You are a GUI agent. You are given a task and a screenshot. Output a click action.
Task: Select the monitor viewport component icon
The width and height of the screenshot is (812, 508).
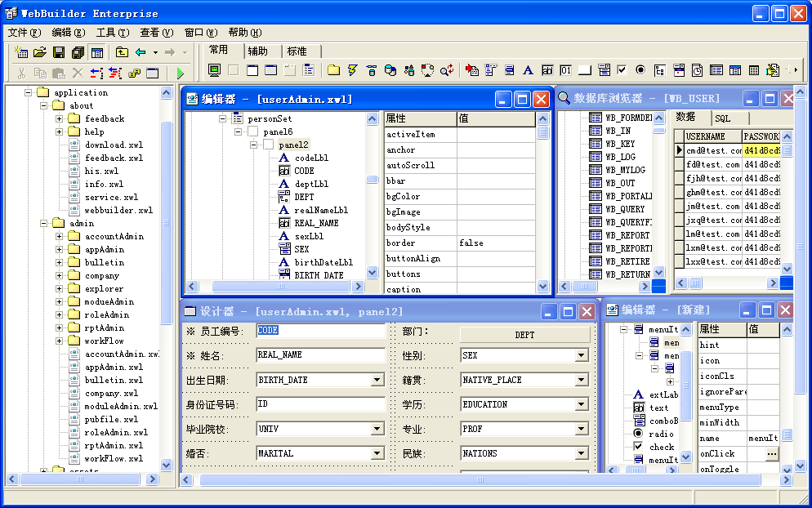[214, 70]
